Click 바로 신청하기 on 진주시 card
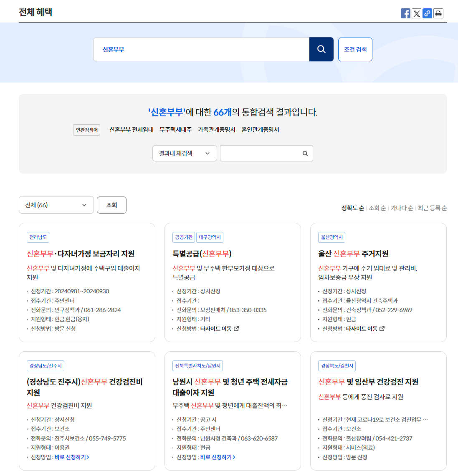This screenshot has height=476, width=458. (x=72, y=457)
